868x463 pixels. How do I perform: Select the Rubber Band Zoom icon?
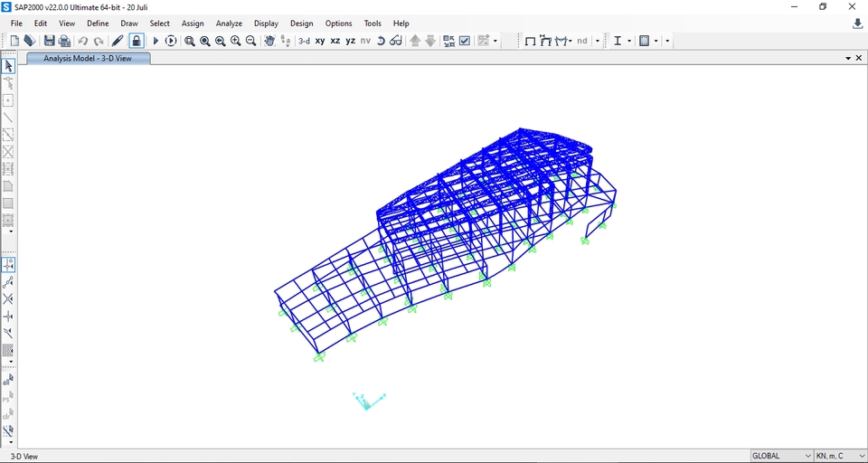[189, 41]
